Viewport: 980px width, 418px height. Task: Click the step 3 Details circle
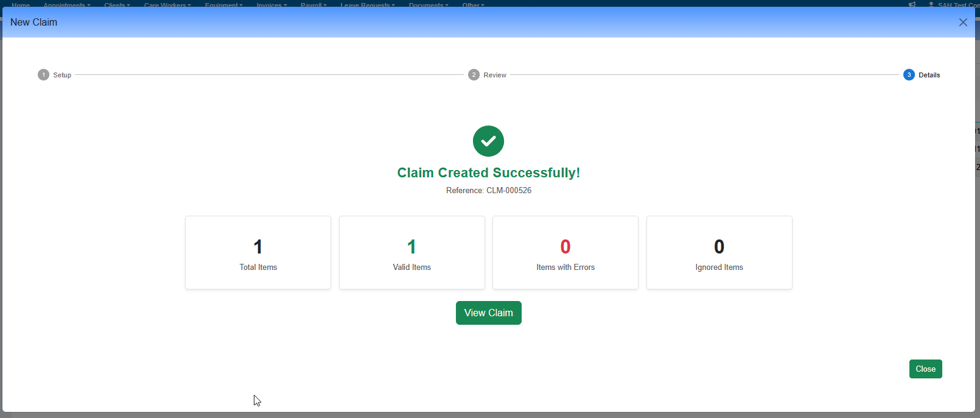tap(909, 75)
